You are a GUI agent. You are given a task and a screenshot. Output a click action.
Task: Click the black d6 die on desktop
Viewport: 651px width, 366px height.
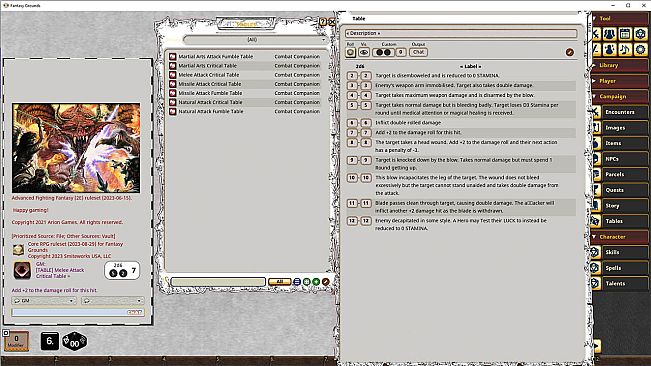pyautogui.click(x=49, y=342)
